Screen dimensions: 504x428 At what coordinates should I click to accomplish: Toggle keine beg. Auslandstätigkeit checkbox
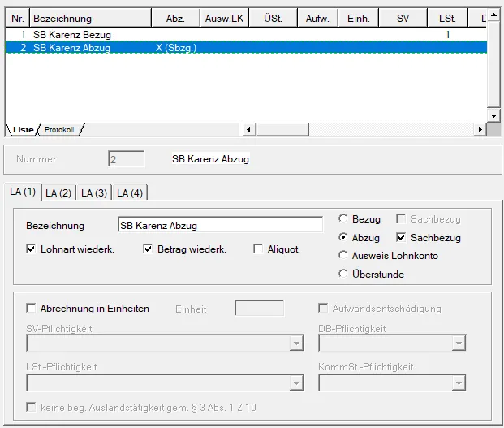click(31, 407)
